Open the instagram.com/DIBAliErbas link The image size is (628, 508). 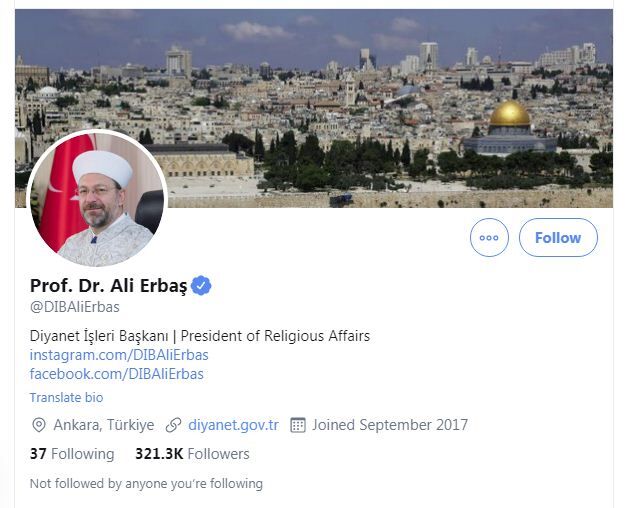click(x=119, y=355)
